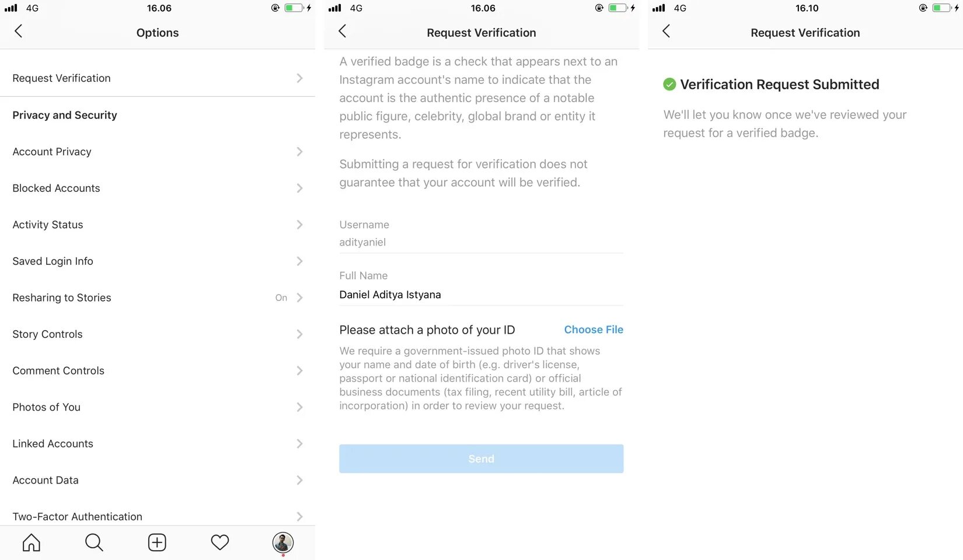The width and height of the screenshot is (963, 560).
Task: Go back from the Request Verification form
Action: tap(343, 32)
